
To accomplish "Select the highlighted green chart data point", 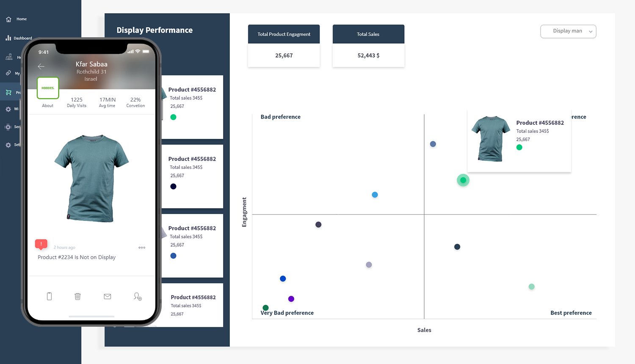I will click(463, 180).
